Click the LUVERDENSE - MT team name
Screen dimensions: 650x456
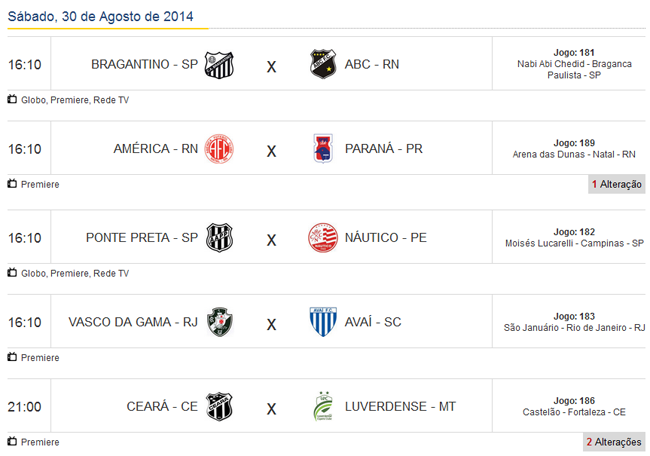pyautogui.click(x=400, y=406)
